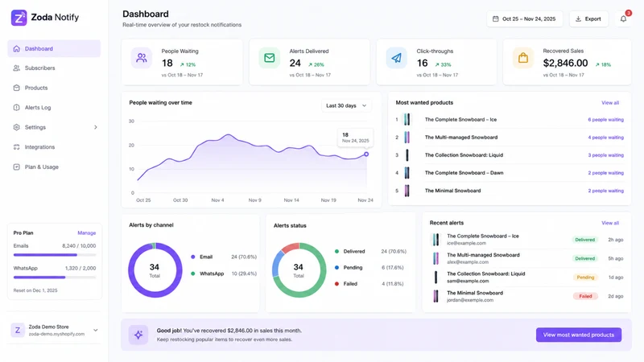This screenshot has width=644, height=362.
Task: Open the notification bell icon
Action: click(x=623, y=19)
